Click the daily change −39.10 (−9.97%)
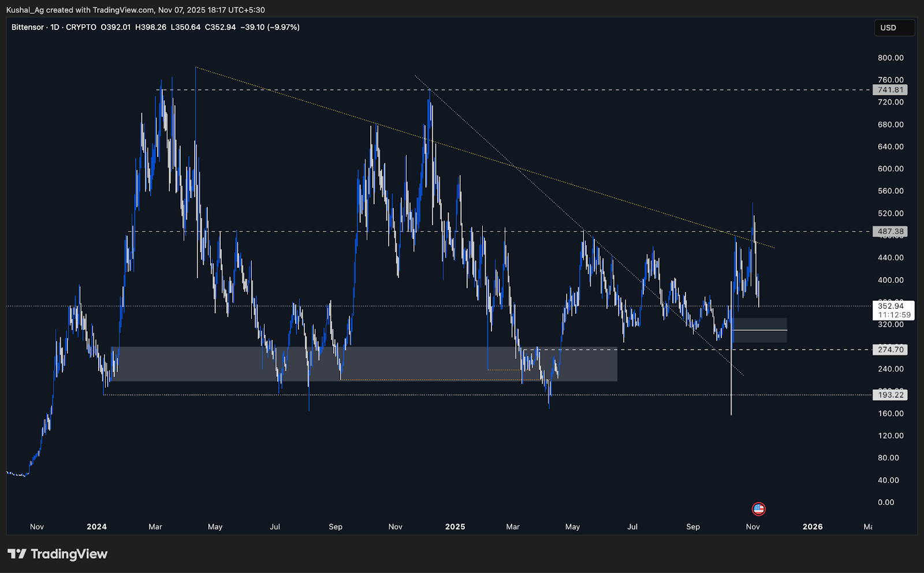The image size is (924, 573). (270, 27)
